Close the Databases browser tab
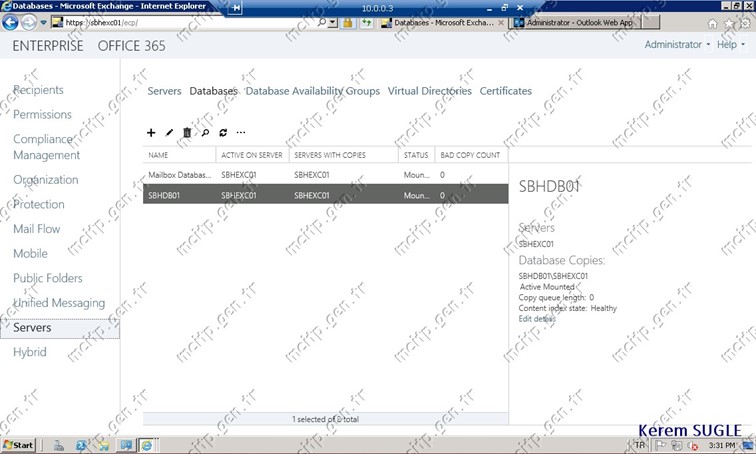Image resolution: width=756 pixels, height=454 pixels. [501, 23]
